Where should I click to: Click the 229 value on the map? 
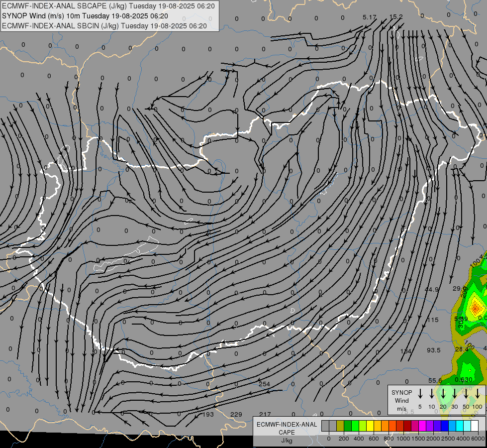[x=236, y=415]
